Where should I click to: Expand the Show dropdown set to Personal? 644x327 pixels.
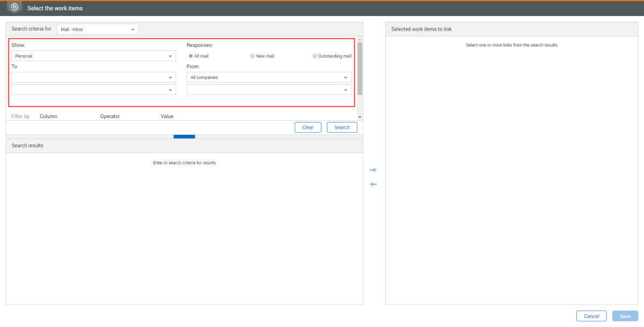(93, 56)
